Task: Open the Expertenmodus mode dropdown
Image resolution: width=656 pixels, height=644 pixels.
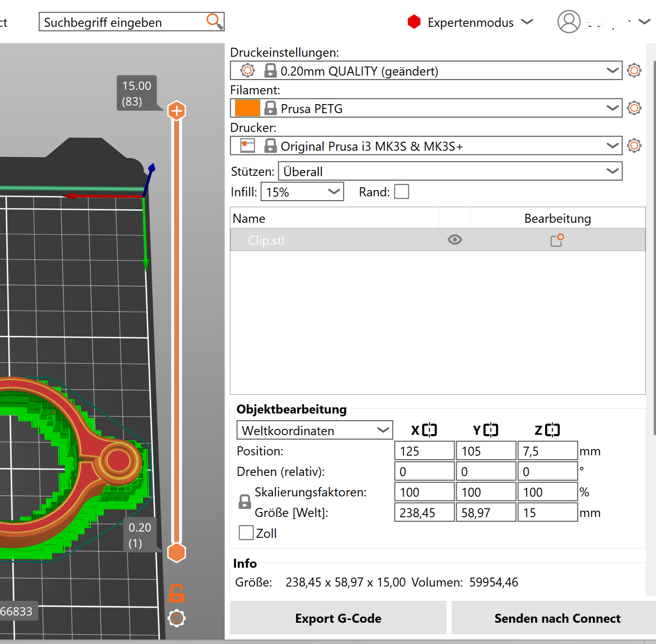Action: 527,22
